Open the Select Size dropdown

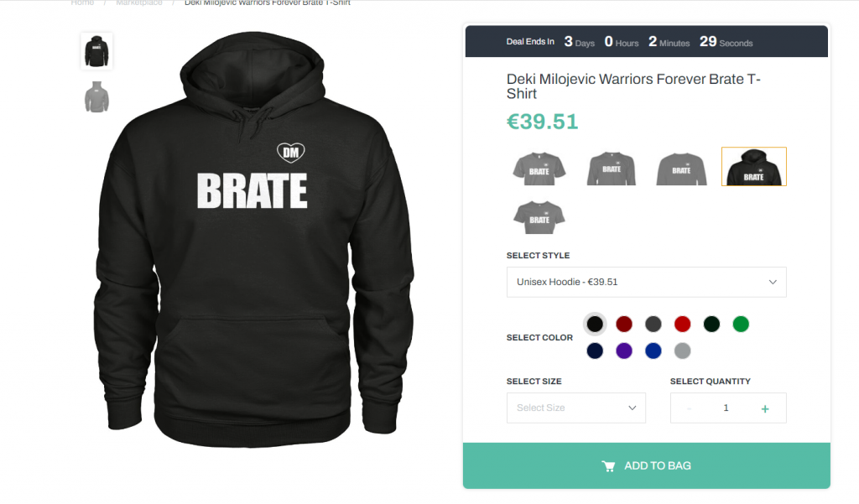[x=575, y=408]
